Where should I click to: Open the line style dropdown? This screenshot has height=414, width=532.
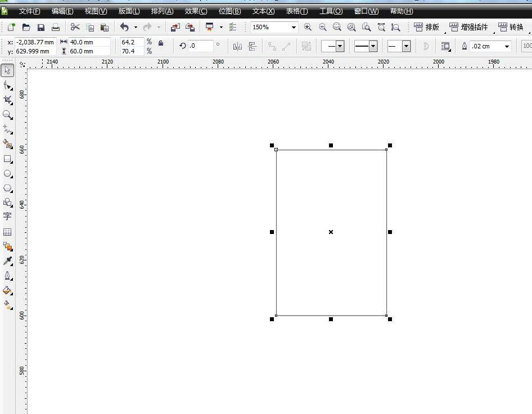[373, 46]
